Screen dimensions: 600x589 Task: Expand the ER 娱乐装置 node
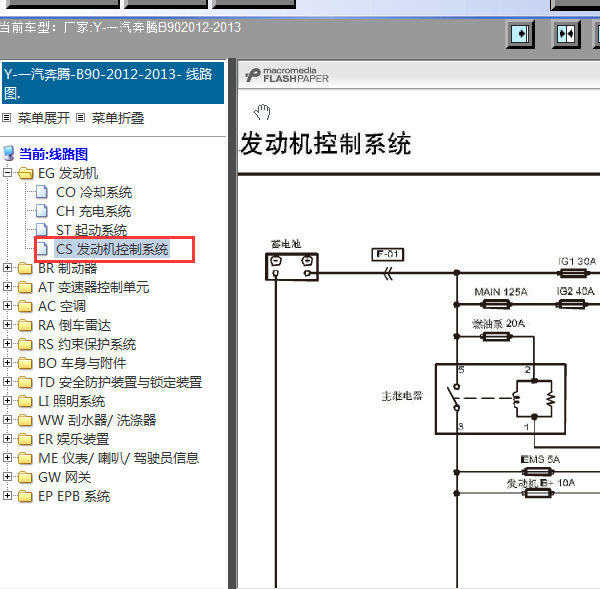7,438
